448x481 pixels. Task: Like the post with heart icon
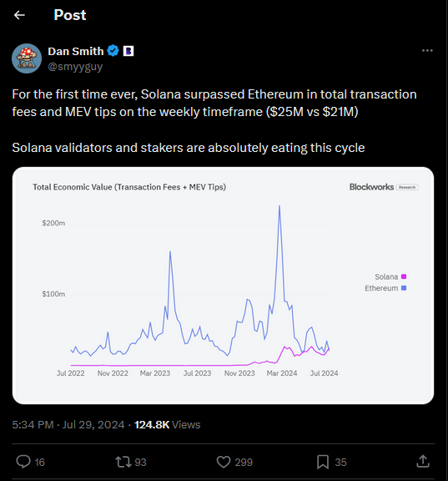224,462
